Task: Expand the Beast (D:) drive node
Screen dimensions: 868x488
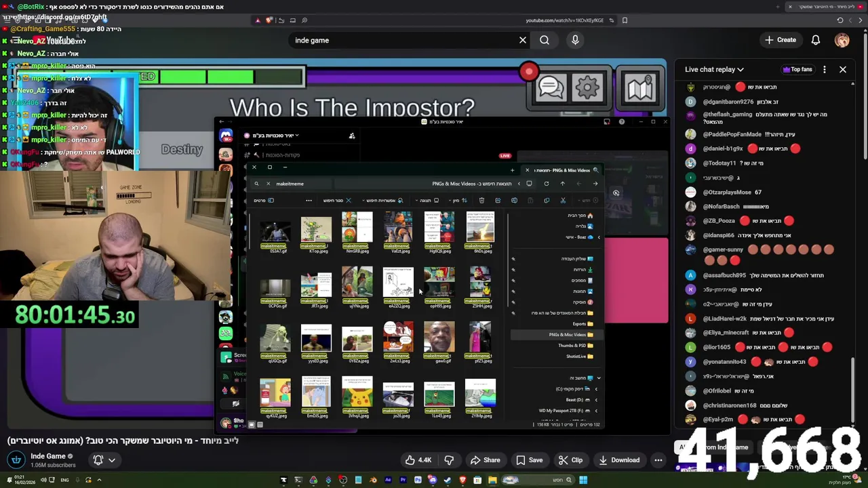Action: [596, 400]
